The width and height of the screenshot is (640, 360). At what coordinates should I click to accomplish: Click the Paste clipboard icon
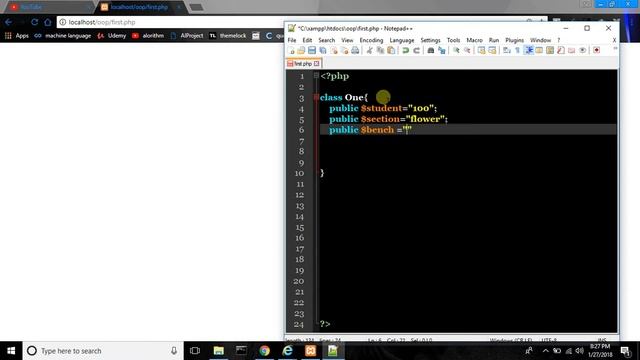(391, 50)
